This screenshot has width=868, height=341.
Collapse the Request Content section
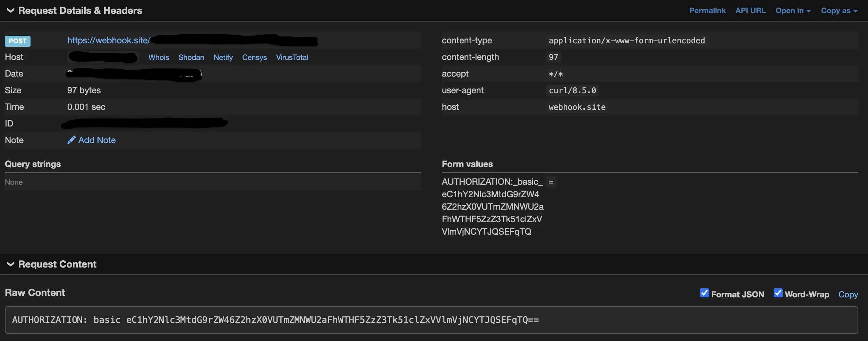[x=10, y=264]
